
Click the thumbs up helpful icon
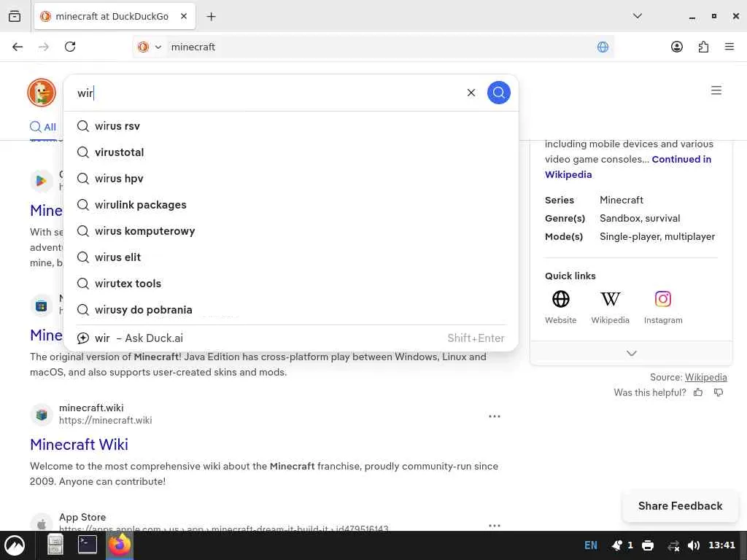(x=698, y=392)
